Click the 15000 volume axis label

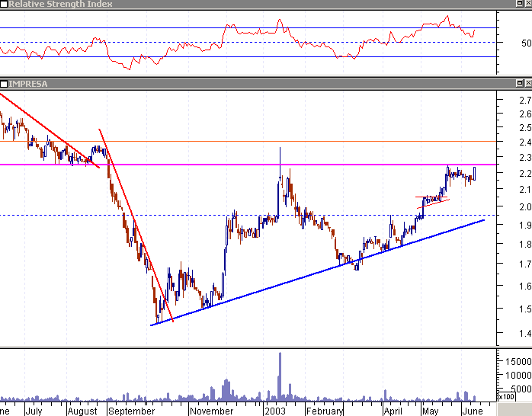coord(518,361)
